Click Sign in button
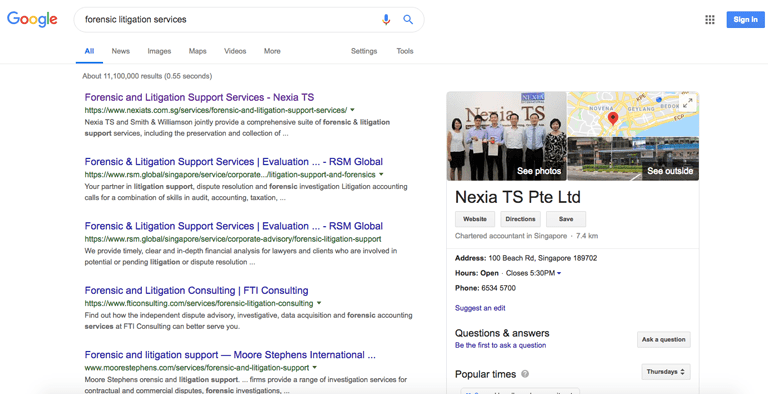Image resolution: width=768 pixels, height=394 pixels. pyautogui.click(x=745, y=20)
